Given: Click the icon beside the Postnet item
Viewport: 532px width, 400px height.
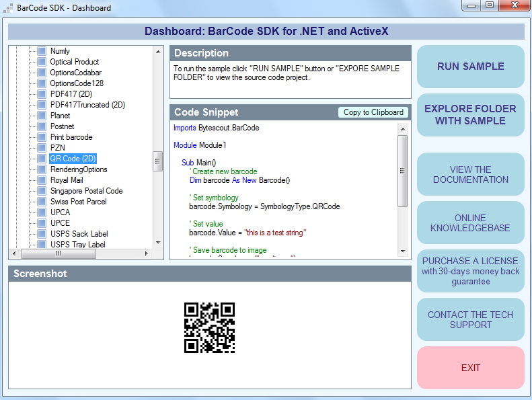Looking at the screenshot, I should (42, 126).
